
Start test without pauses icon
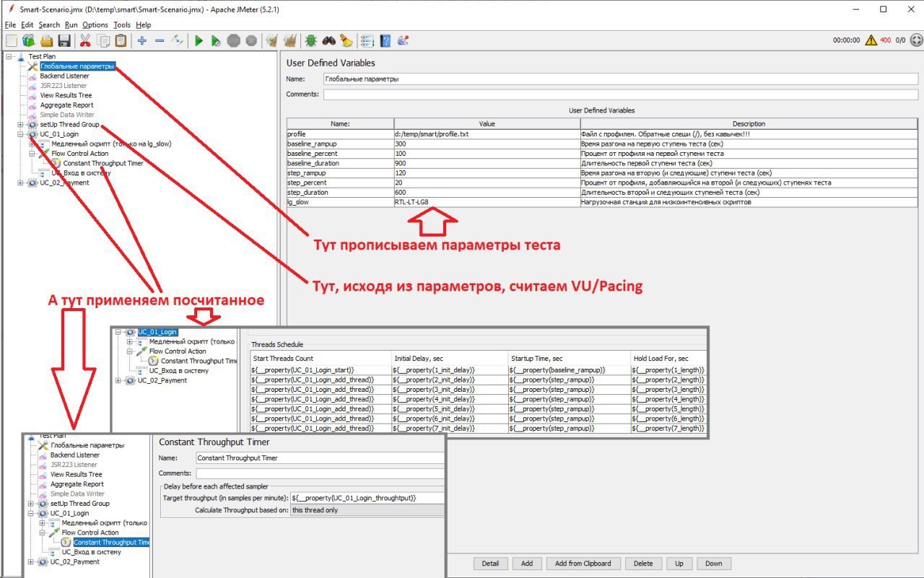click(x=216, y=40)
